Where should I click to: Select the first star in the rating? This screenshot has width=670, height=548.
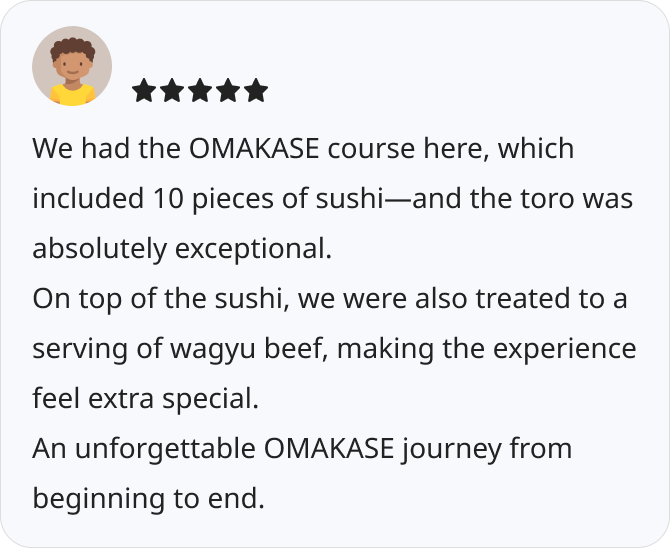click(x=144, y=91)
